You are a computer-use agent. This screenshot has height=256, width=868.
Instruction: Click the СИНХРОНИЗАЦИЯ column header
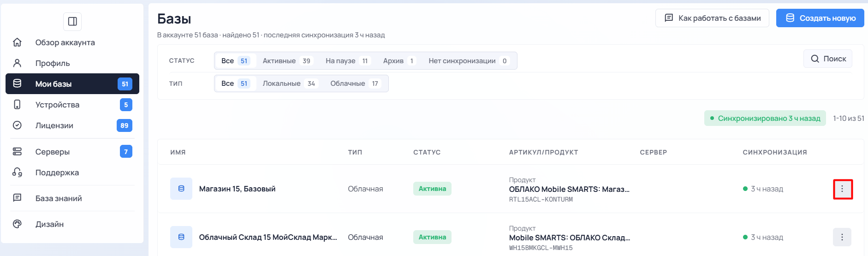775,152
